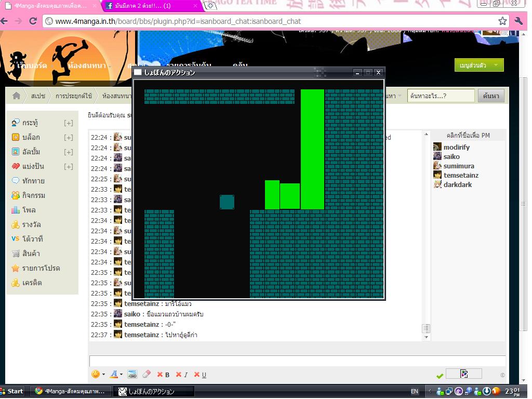The height and width of the screenshot is (399, 532).
Task: Open the emoticon dropdown arrow
Action: [103, 375]
